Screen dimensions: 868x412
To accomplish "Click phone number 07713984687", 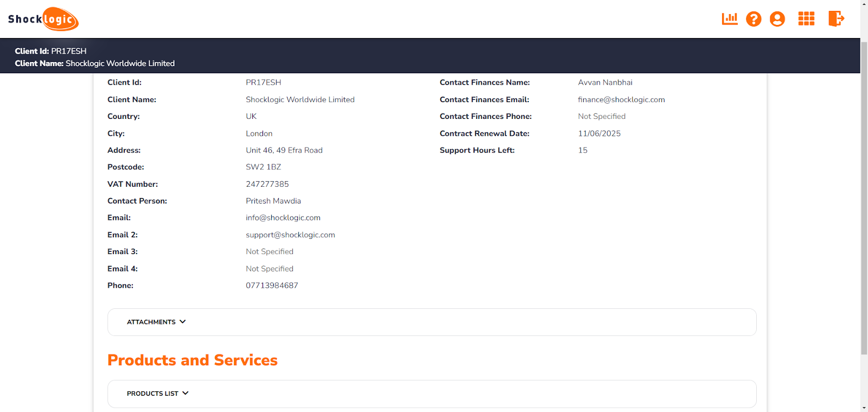I will click(x=272, y=286).
